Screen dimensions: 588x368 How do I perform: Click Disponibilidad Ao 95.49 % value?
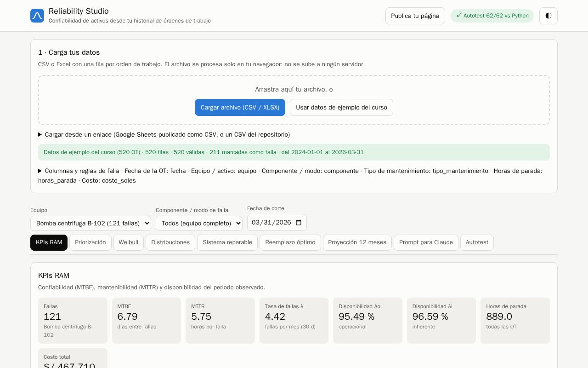coord(356,316)
